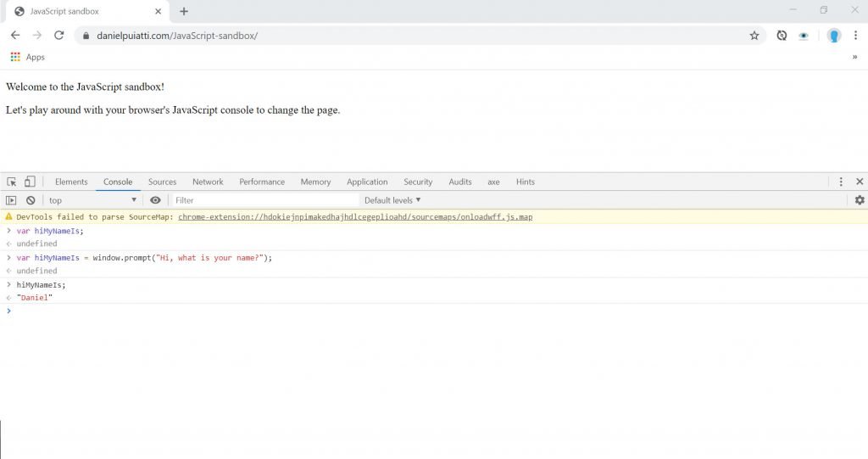868x459 pixels.
Task: Open a new browser tab
Action: pyautogui.click(x=184, y=11)
